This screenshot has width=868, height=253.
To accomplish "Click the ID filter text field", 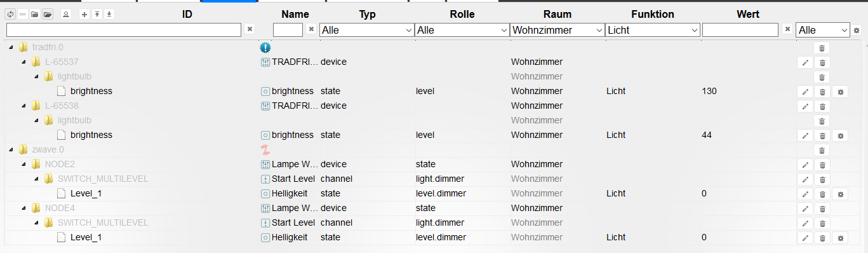I will click(124, 30).
